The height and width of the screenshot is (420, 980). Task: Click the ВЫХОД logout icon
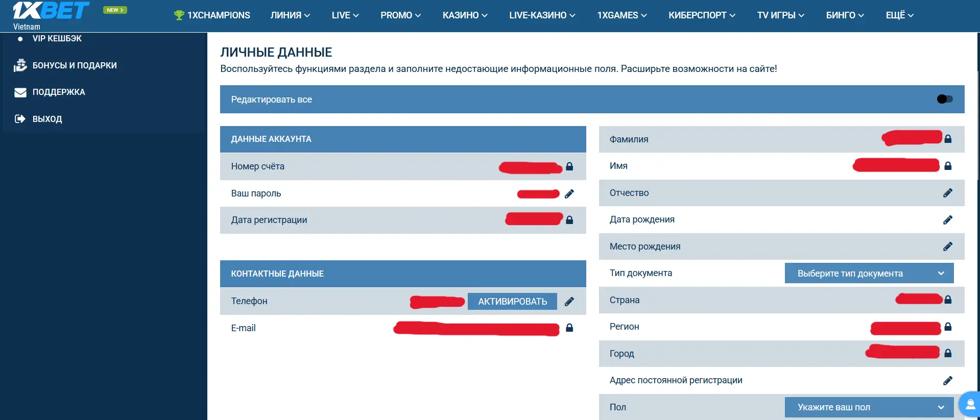pyautogui.click(x=20, y=119)
